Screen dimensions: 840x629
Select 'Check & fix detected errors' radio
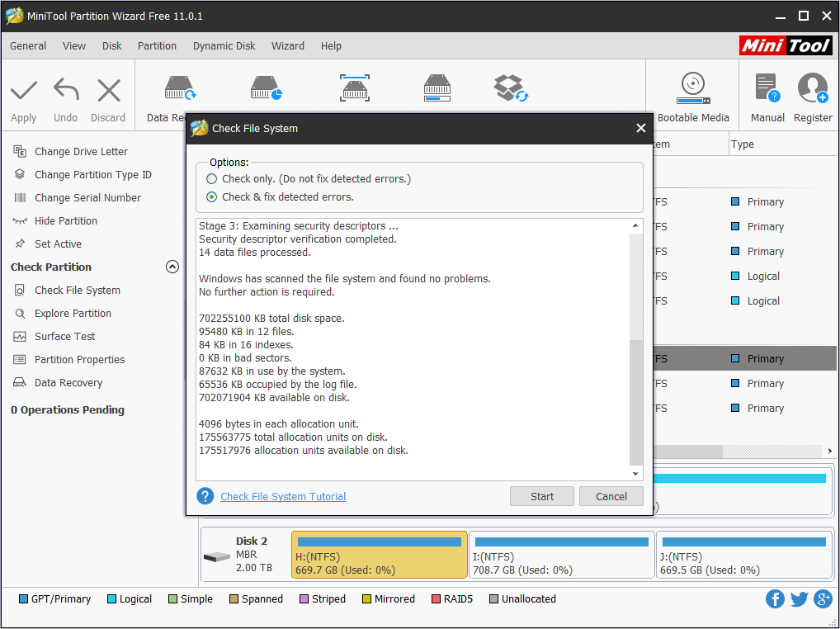tap(211, 197)
